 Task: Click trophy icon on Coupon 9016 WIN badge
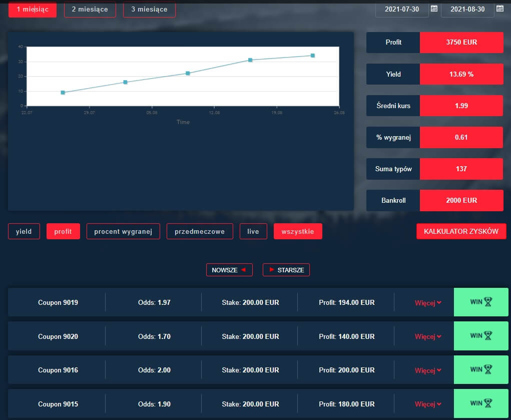click(488, 369)
